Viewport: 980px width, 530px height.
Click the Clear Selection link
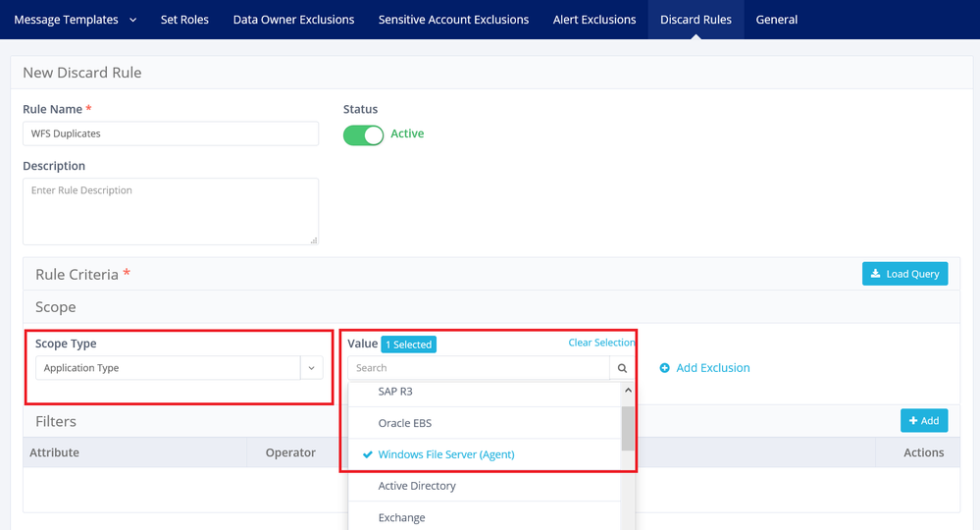click(x=601, y=343)
